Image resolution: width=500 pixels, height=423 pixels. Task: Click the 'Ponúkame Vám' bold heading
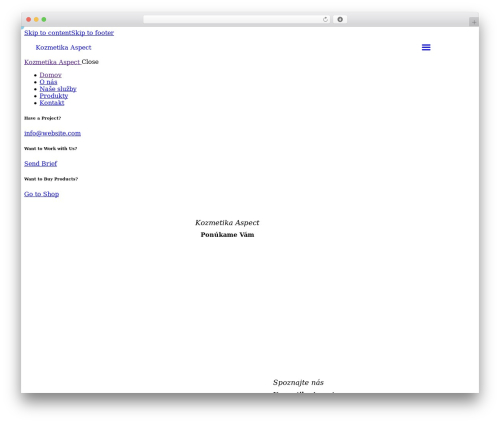point(227,235)
